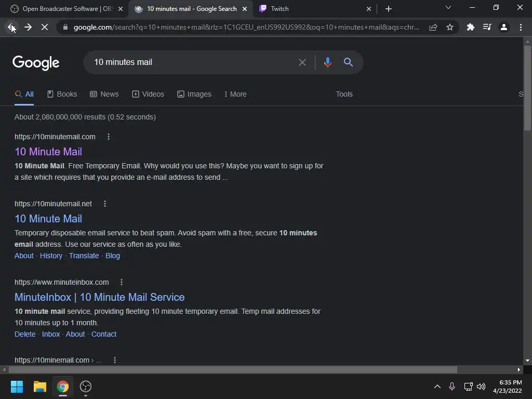Click the https://10minutemail.com URL text

(55, 137)
